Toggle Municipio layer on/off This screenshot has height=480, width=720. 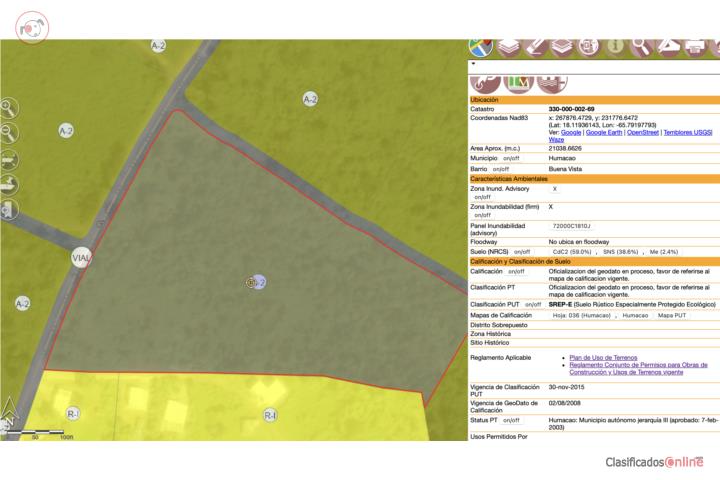[511, 158]
